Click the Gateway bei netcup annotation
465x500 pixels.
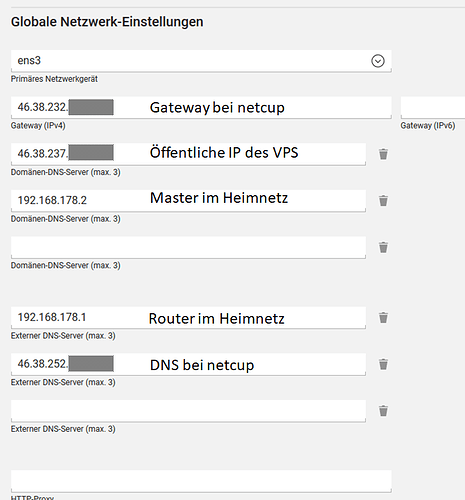click(x=217, y=108)
